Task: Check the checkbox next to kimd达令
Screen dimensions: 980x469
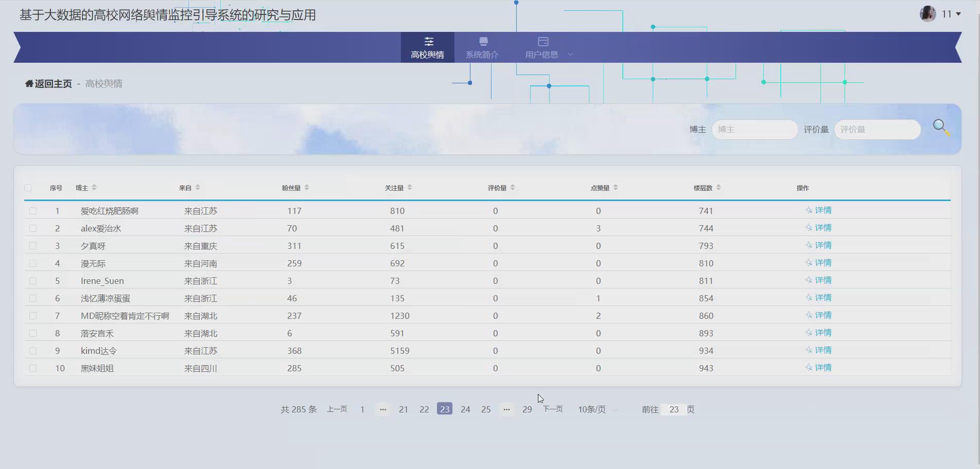Action: tap(33, 350)
